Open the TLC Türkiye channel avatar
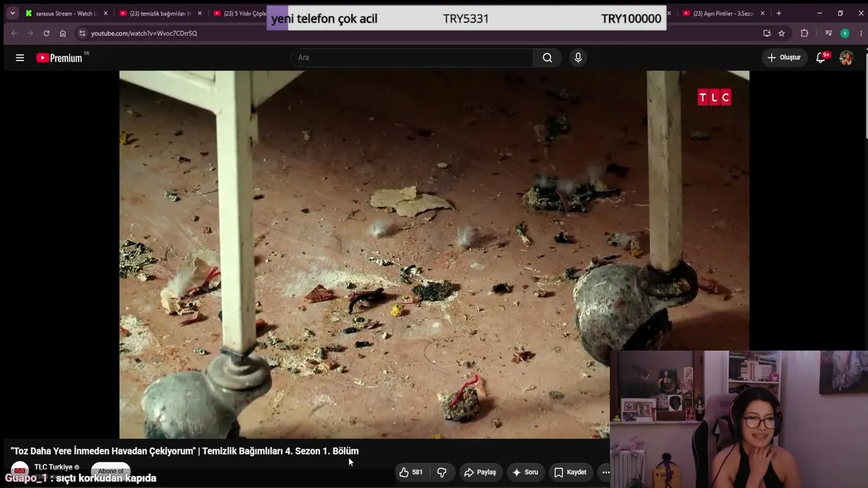Screen dimensions: 868x488 20,469
